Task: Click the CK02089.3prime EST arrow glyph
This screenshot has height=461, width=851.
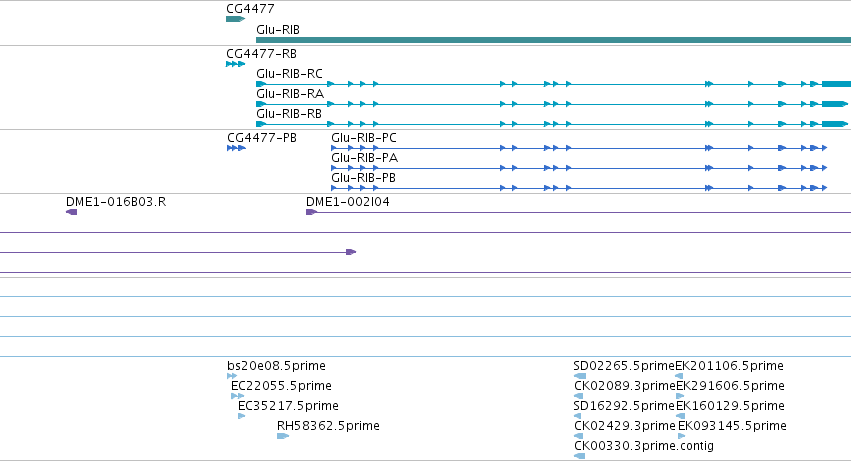Action: point(579,396)
